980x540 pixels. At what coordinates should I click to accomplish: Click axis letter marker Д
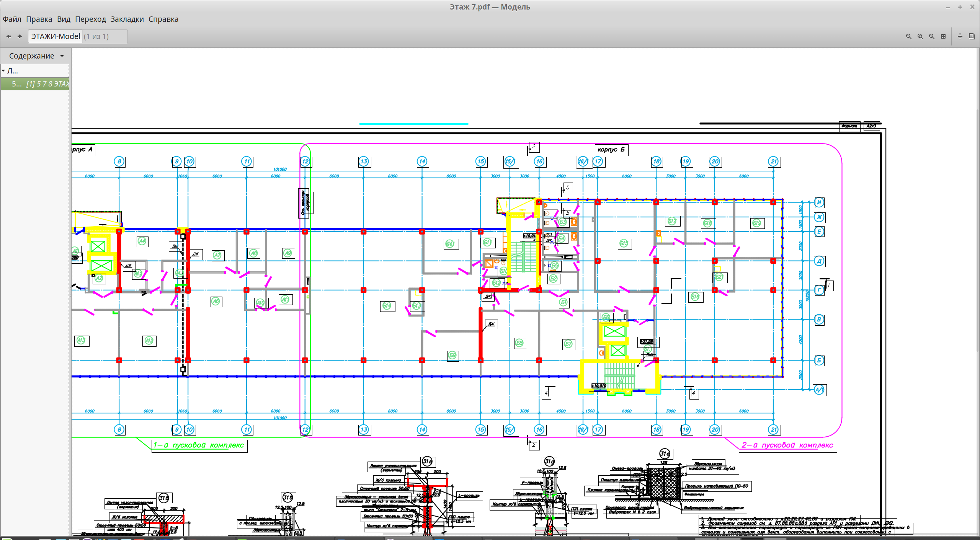[x=819, y=261]
